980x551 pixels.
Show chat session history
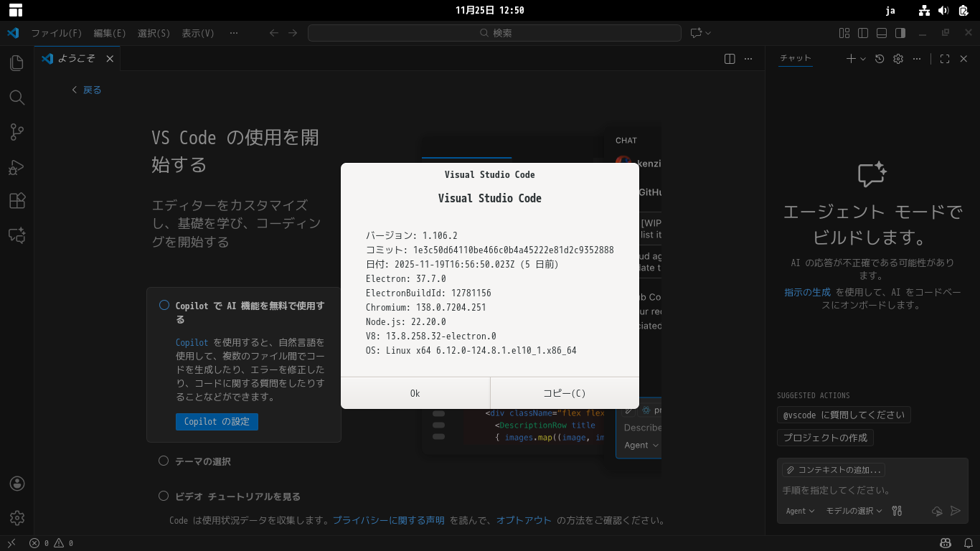[880, 59]
